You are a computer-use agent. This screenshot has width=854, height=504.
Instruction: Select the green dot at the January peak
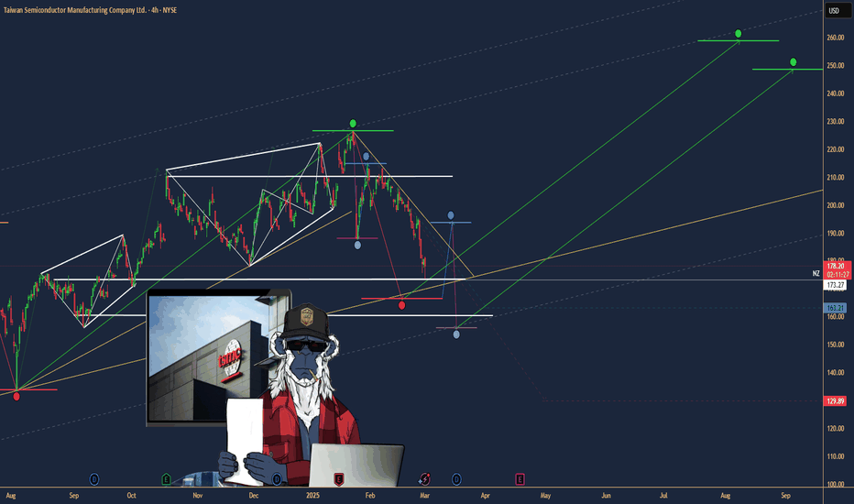tap(353, 124)
